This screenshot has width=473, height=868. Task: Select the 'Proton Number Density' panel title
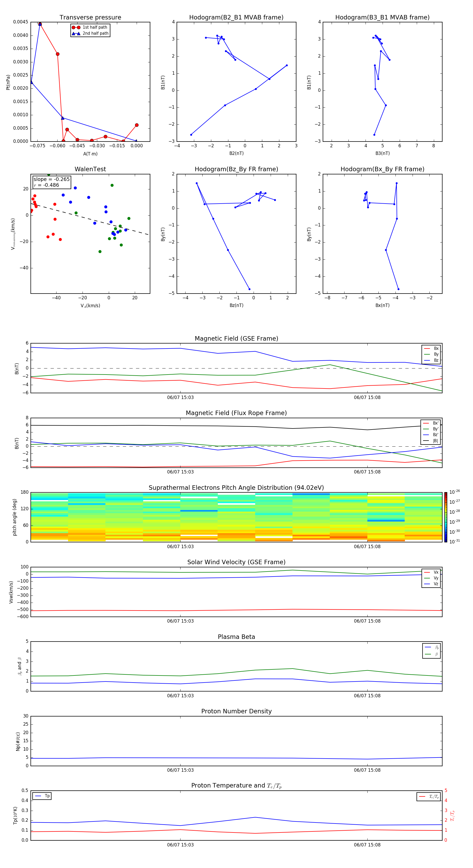click(236, 711)
